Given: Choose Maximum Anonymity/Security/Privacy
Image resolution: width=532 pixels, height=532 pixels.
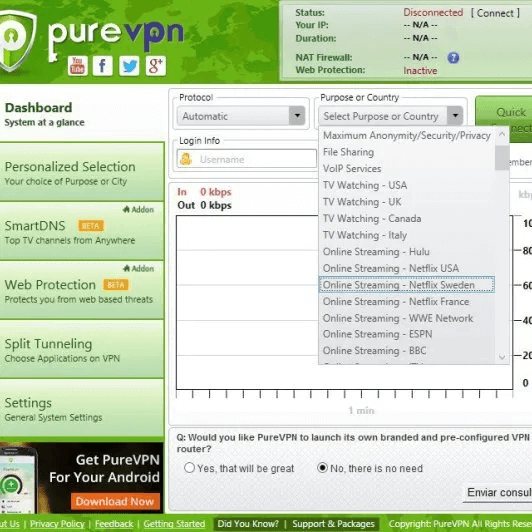Looking at the screenshot, I should click(406, 135).
